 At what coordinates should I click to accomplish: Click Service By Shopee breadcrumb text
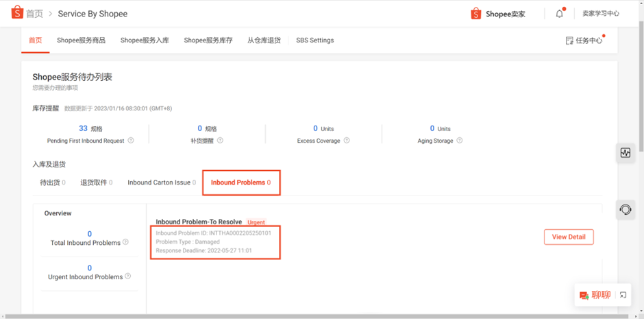[x=92, y=14]
